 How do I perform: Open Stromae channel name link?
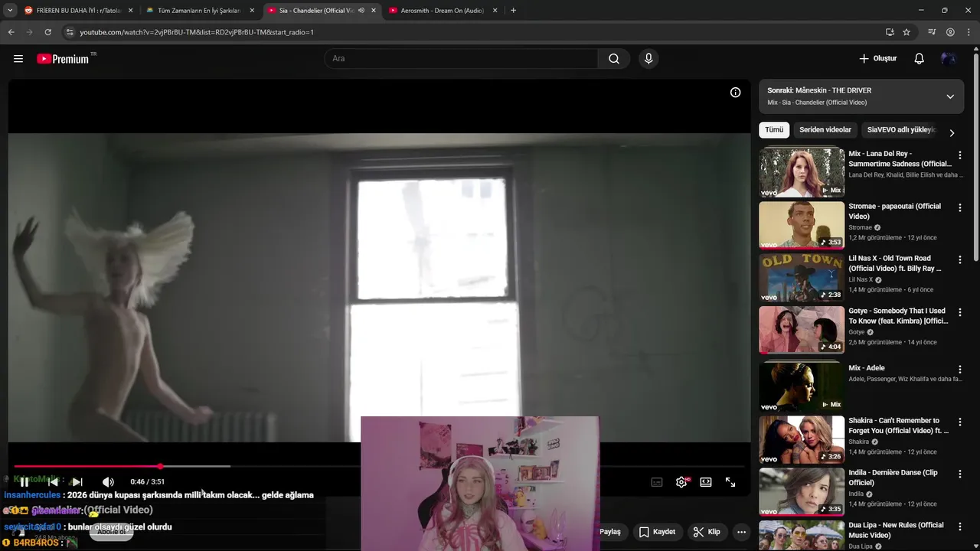click(860, 227)
